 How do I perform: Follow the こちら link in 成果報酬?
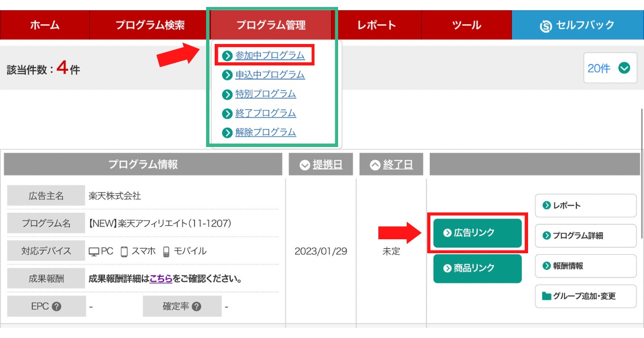tap(161, 278)
